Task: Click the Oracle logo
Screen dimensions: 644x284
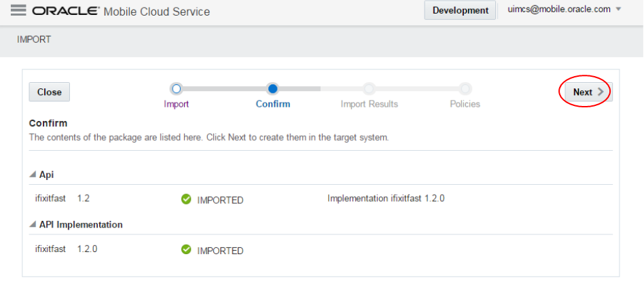Action: [65, 12]
